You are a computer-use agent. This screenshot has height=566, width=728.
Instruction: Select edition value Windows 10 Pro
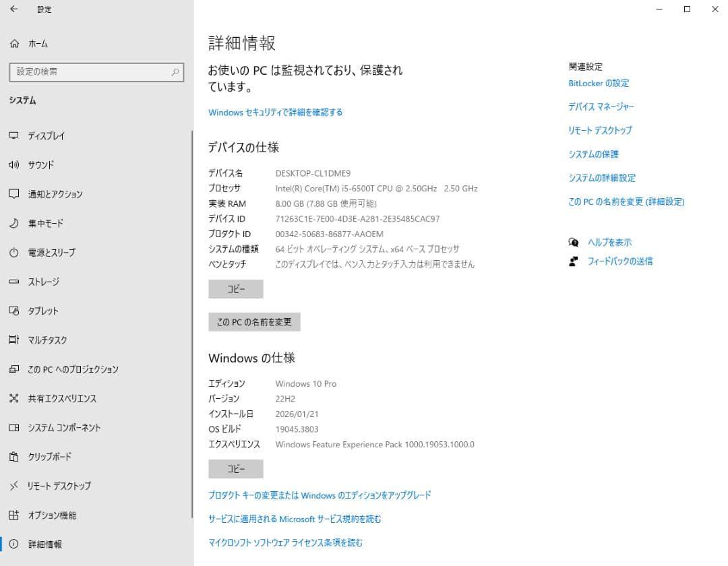coord(306,383)
